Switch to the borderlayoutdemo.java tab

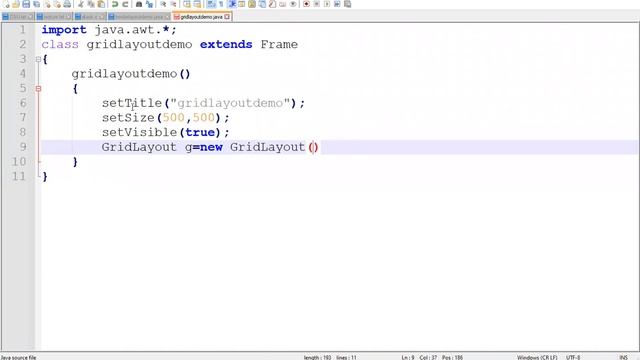tap(139, 17)
